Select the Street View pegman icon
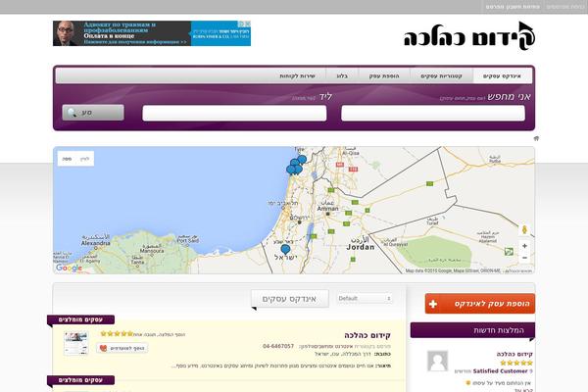Image resolution: width=588 pixels, height=392 pixels. click(524, 229)
